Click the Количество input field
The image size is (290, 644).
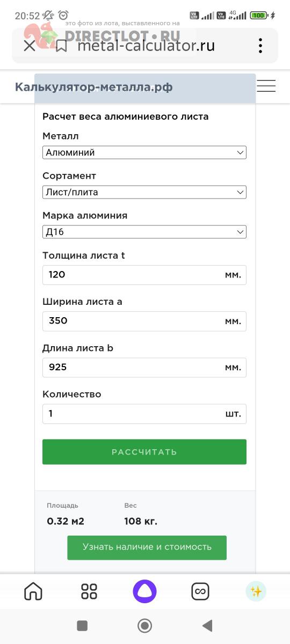(x=144, y=414)
